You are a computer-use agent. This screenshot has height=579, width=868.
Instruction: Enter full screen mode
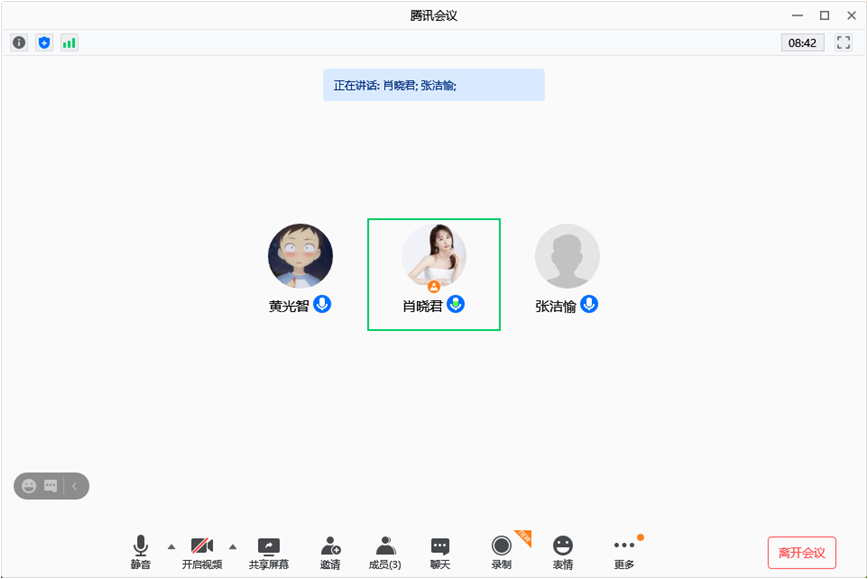coord(843,42)
